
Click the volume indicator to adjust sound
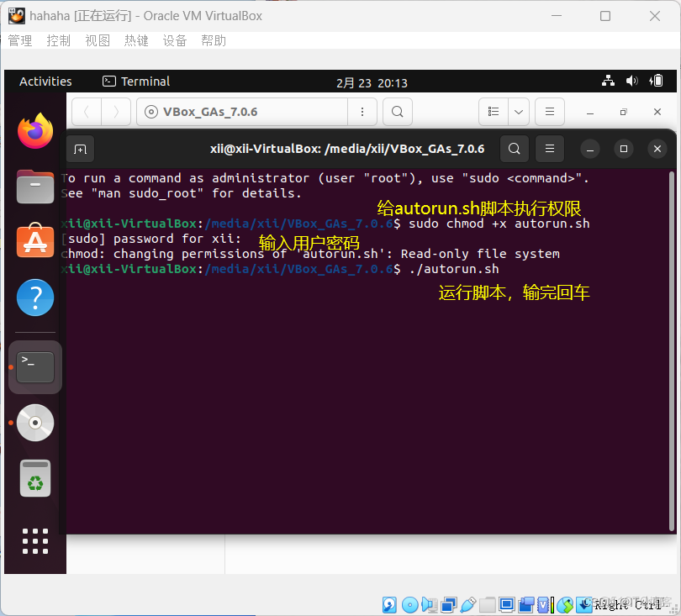point(632,81)
